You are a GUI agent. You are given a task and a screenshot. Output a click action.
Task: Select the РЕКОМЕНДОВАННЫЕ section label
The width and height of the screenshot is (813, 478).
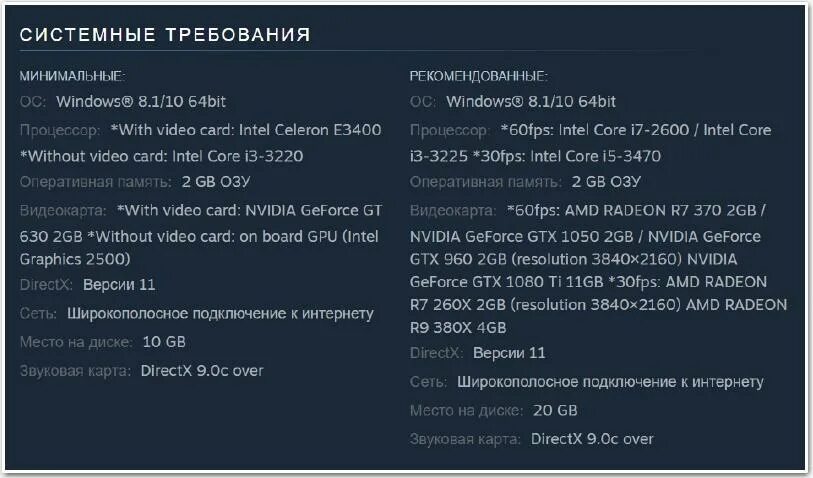[479, 76]
